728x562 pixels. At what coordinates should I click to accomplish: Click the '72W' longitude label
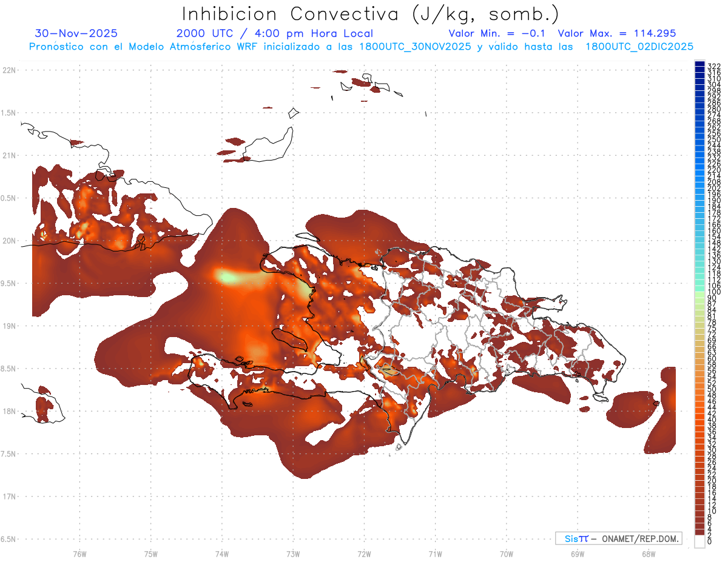364,554
